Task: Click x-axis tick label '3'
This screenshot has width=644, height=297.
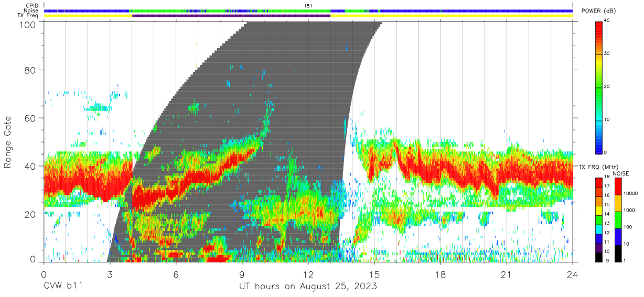Action: [x=110, y=274]
